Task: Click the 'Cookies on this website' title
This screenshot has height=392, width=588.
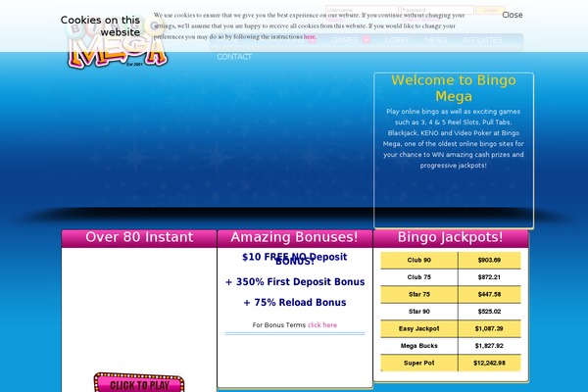Action: pyautogui.click(x=100, y=25)
